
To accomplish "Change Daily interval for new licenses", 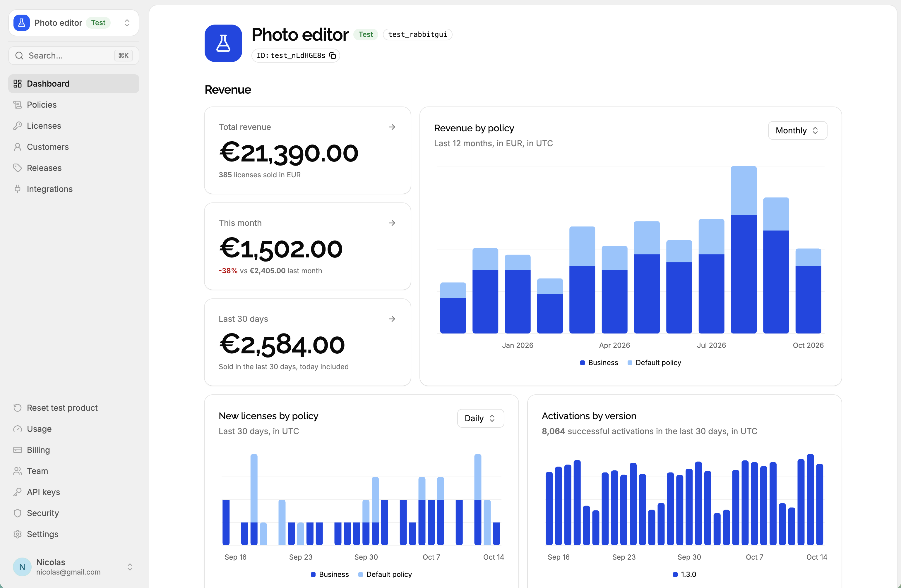I will [x=480, y=418].
